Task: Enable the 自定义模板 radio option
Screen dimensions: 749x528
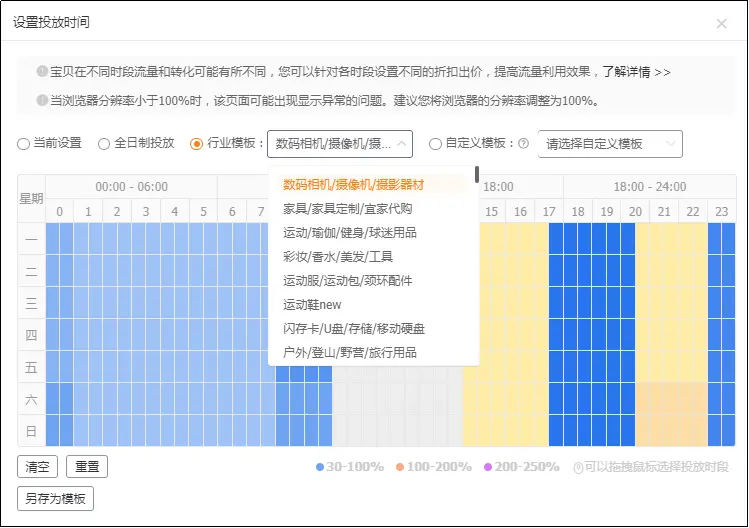Action: pos(435,144)
